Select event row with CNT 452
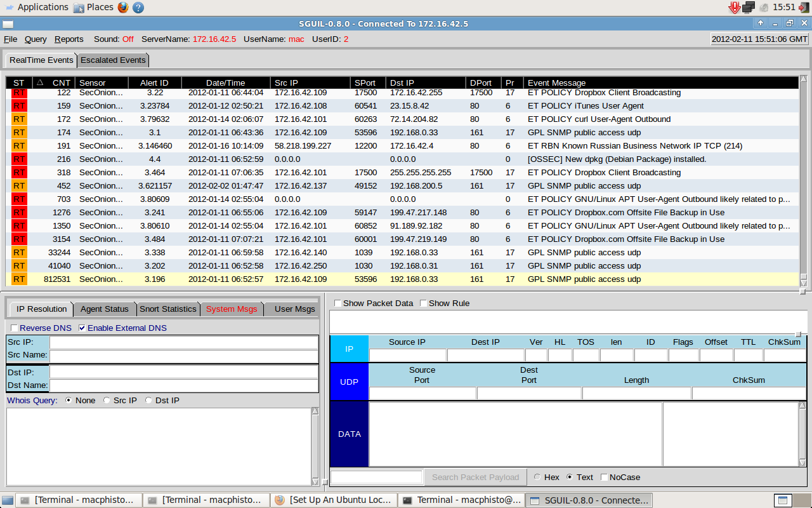The image size is (812, 508). coord(402,186)
